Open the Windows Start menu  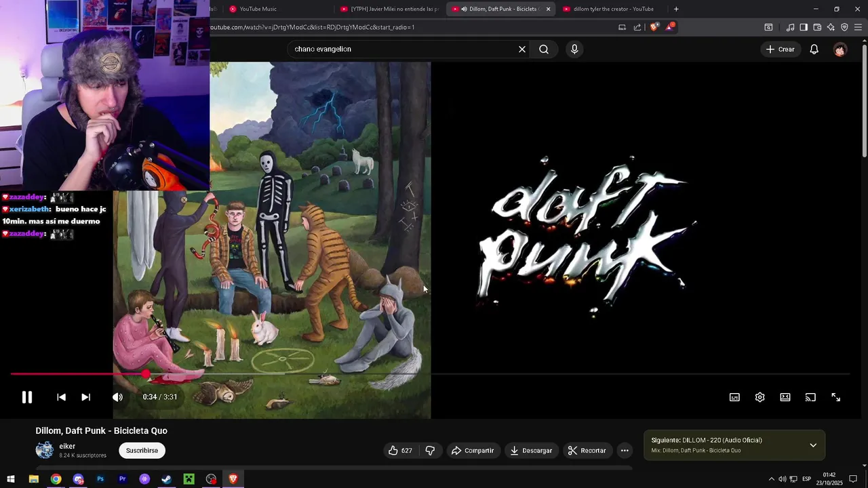click(11, 479)
